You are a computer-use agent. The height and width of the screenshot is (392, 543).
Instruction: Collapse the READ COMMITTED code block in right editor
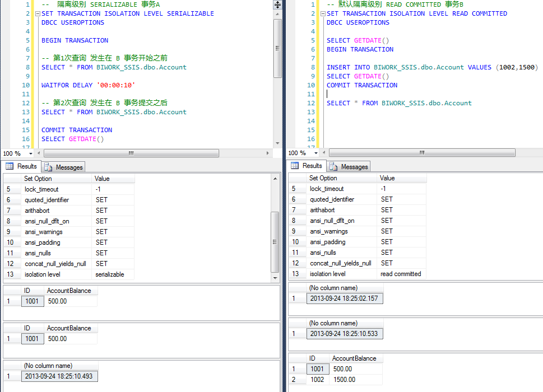pos(322,13)
